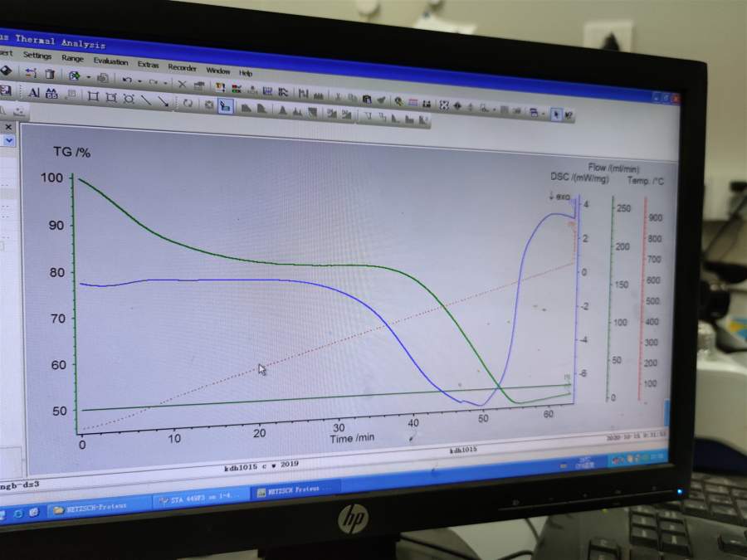Click the save disk icon at left edge

5,90
